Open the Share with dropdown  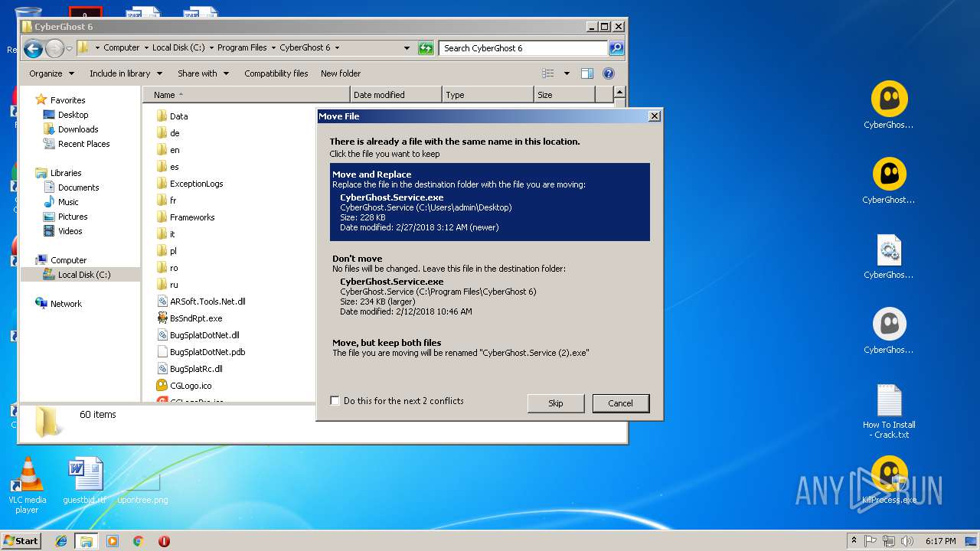tap(203, 73)
